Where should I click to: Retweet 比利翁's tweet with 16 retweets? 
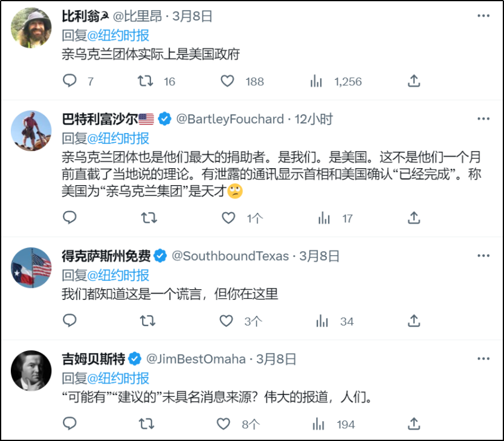point(146,81)
